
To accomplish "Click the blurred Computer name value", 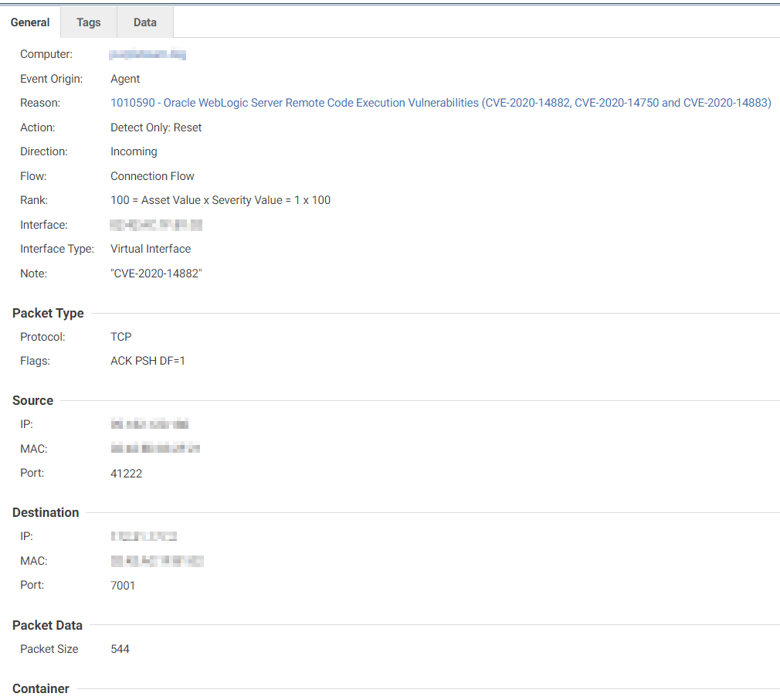I will coord(148,55).
